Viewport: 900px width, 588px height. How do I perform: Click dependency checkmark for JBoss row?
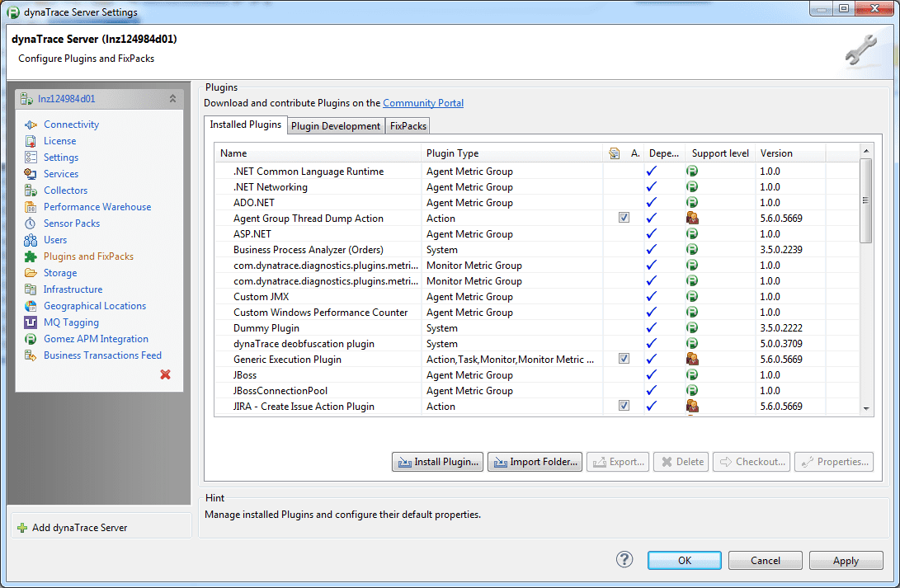coord(652,374)
